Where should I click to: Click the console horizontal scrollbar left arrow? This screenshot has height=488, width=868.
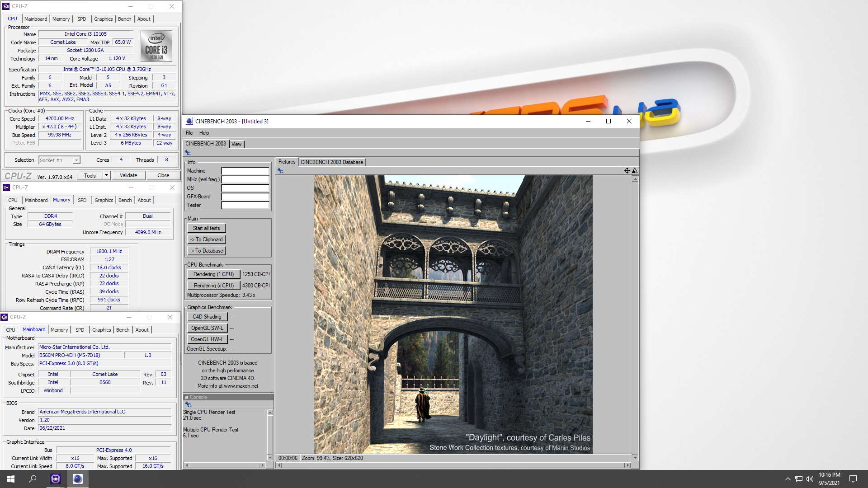coord(187,465)
